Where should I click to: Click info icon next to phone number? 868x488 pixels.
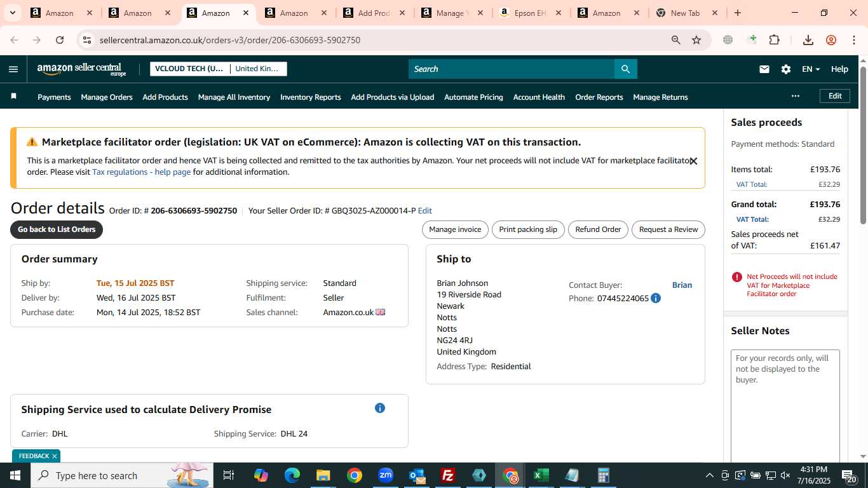pos(656,298)
